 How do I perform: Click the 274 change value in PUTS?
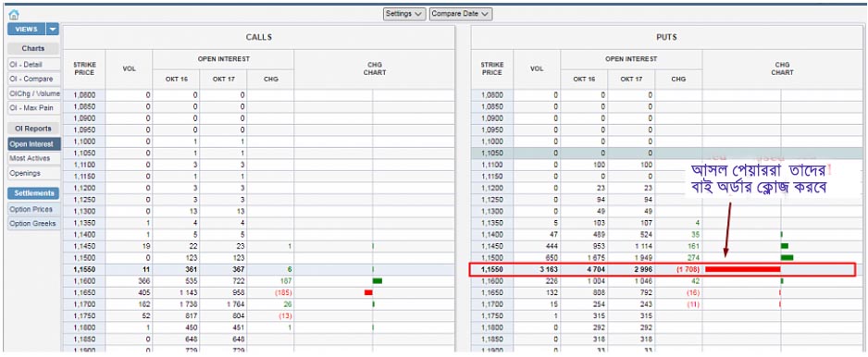[x=693, y=258]
